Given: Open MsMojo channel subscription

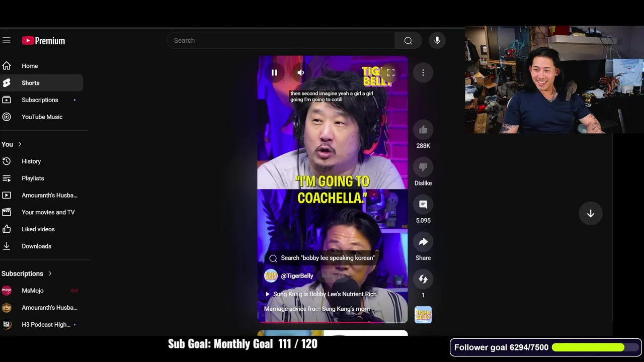Looking at the screenshot, I should 42,291.
